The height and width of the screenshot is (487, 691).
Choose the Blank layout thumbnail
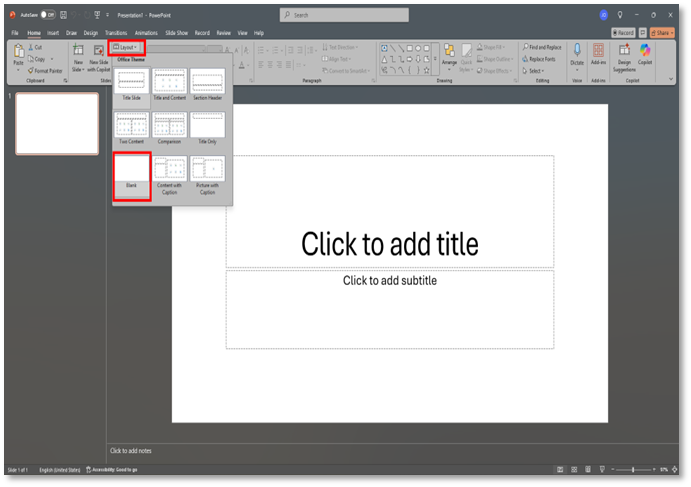[131, 176]
